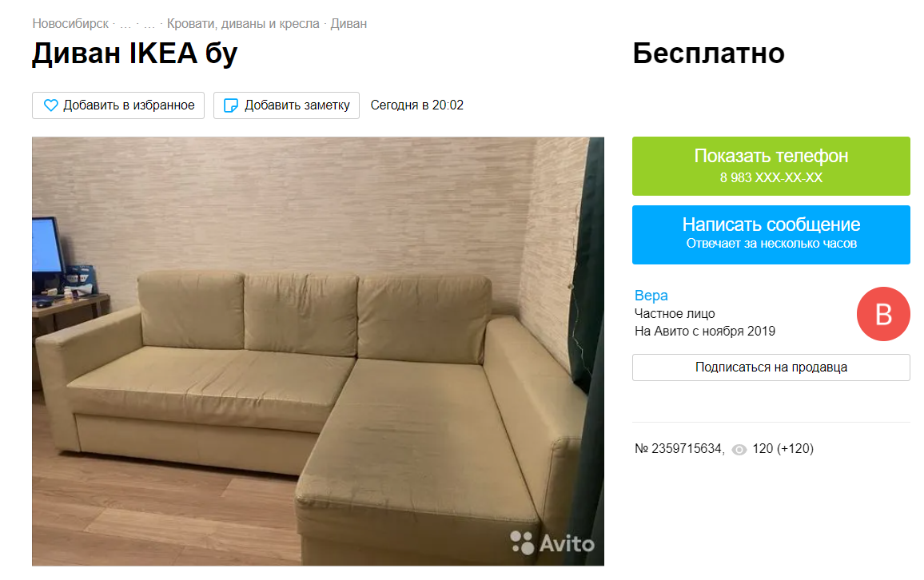This screenshot has height=580, width=924.
Task: Click Vera's red avatar circle
Action: point(883,314)
